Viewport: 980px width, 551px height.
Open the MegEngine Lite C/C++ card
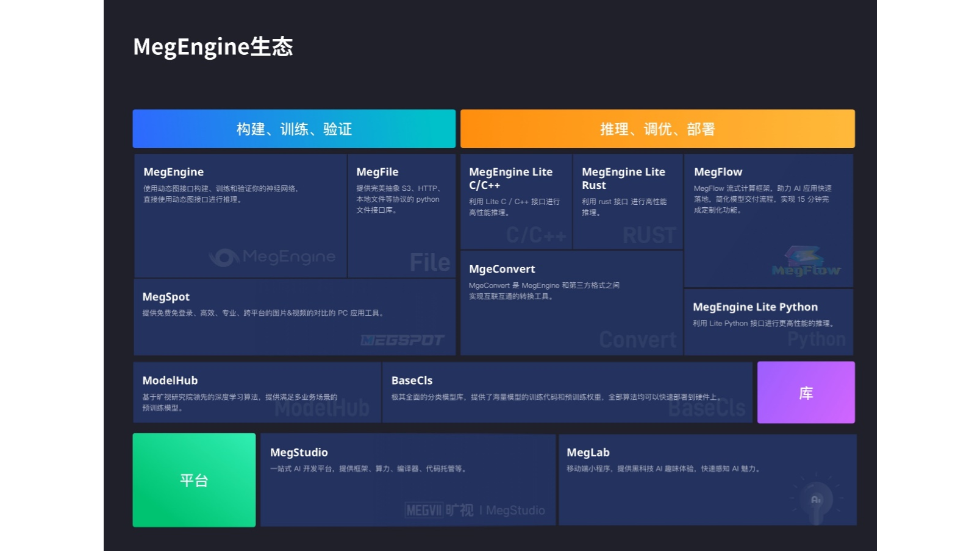[x=516, y=201]
